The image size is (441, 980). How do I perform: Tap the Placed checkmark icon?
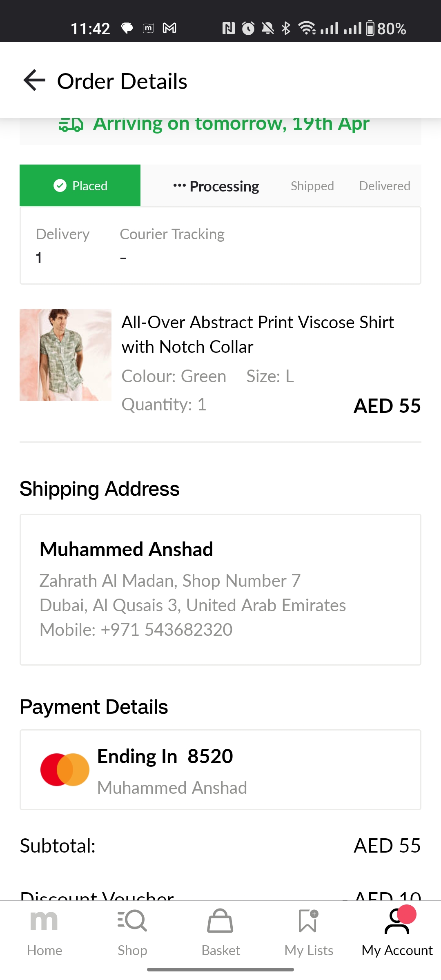coord(60,186)
